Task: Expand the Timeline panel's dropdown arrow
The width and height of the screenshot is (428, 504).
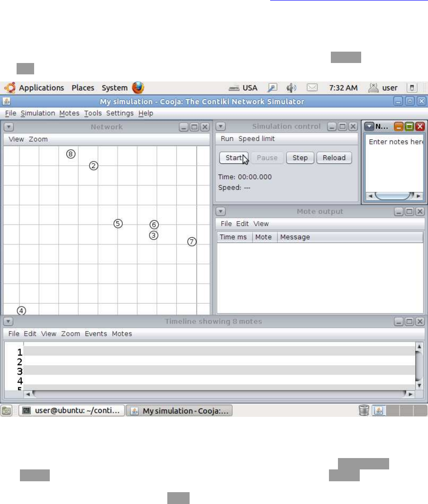Action: click(x=8, y=322)
